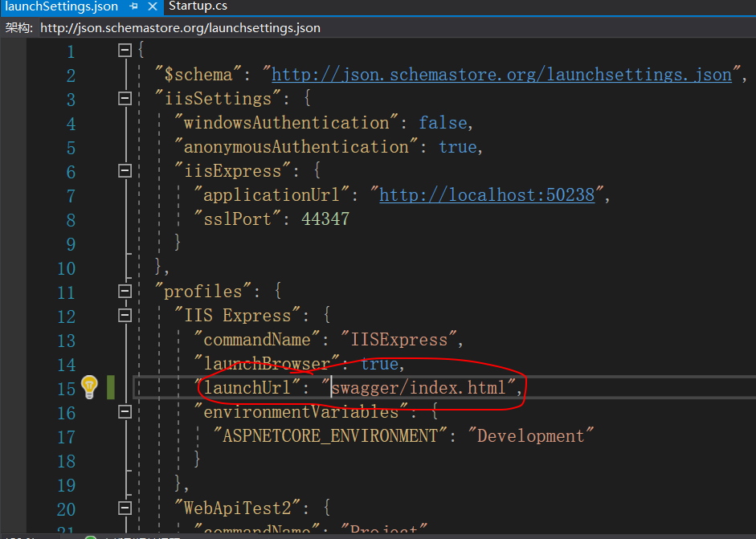Click the true value on line 14

click(379, 364)
